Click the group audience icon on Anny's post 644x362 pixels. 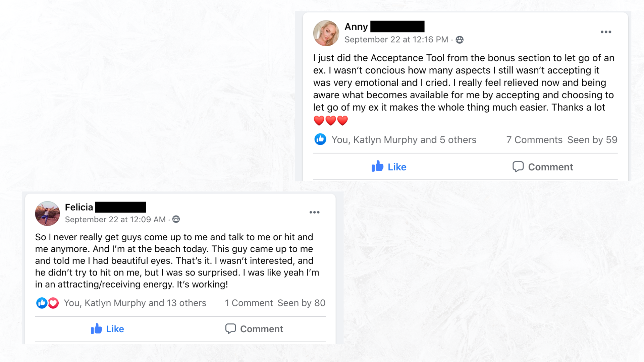pyautogui.click(x=460, y=40)
